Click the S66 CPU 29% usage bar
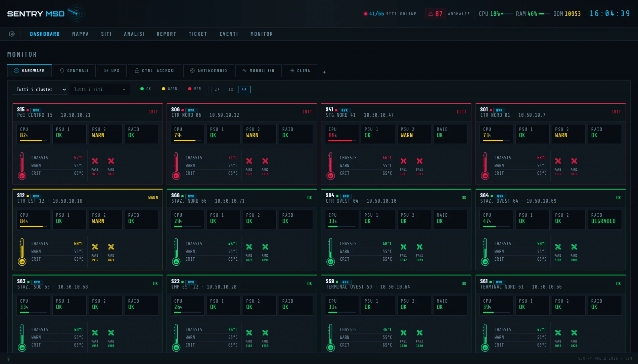The width and height of the screenshot is (638, 364). (187, 226)
